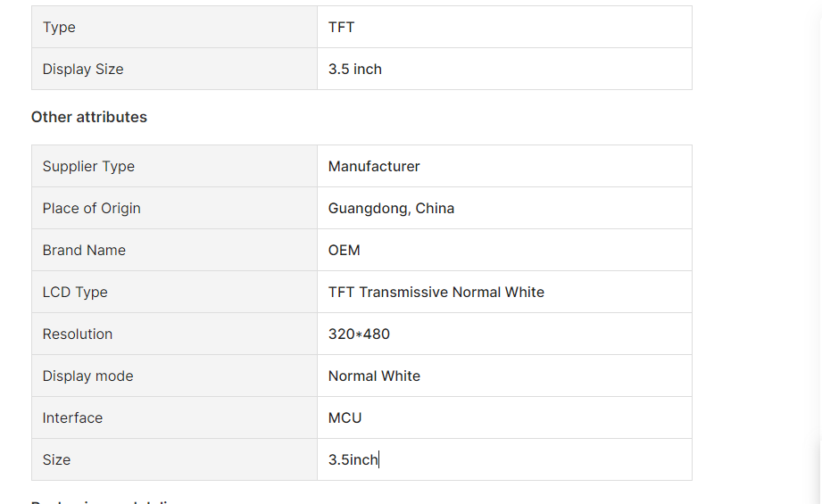Viewport: 822px width, 504px height.
Task: Click the Interface label cell
Action: point(72,418)
